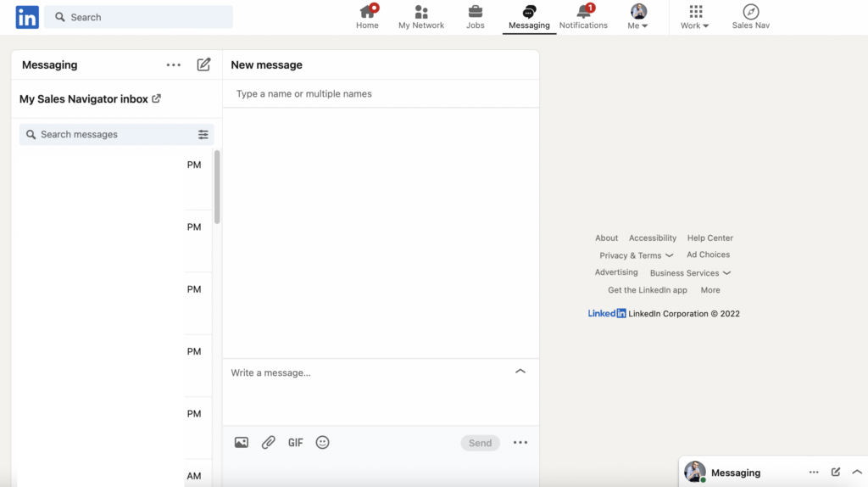868x487 pixels.
Task: Expand the floating Messaging overlay chevron
Action: pyautogui.click(x=856, y=472)
